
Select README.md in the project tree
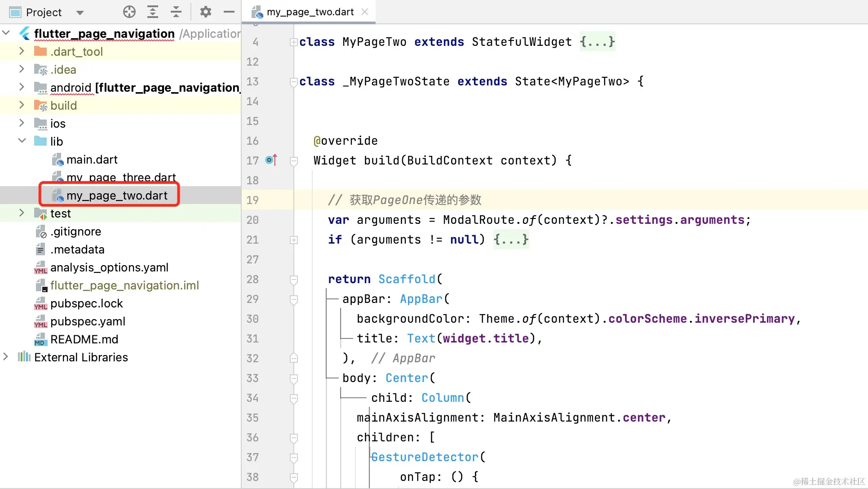(84, 339)
